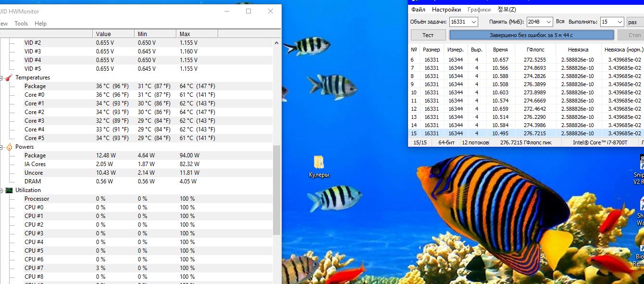
Task: Click the Измер. column header in LinX
Action: click(456, 50)
